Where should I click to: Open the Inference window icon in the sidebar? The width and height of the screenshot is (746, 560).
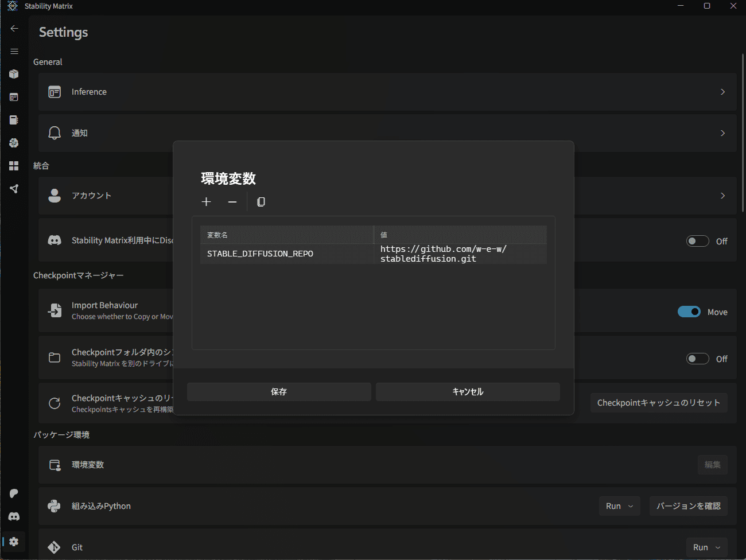[x=14, y=97]
